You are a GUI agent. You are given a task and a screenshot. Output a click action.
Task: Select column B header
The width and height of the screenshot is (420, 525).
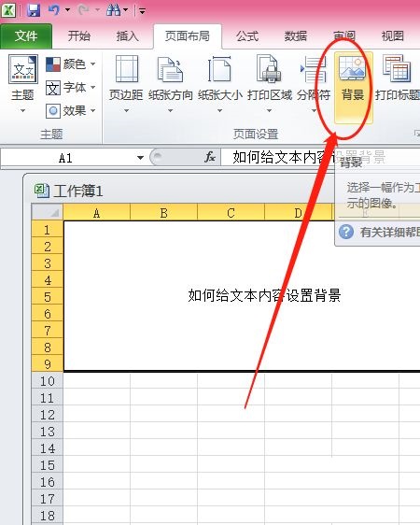click(164, 212)
